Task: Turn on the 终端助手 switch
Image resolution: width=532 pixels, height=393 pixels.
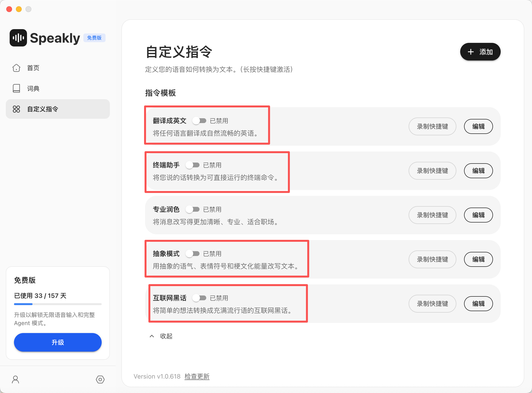Action: (193, 165)
